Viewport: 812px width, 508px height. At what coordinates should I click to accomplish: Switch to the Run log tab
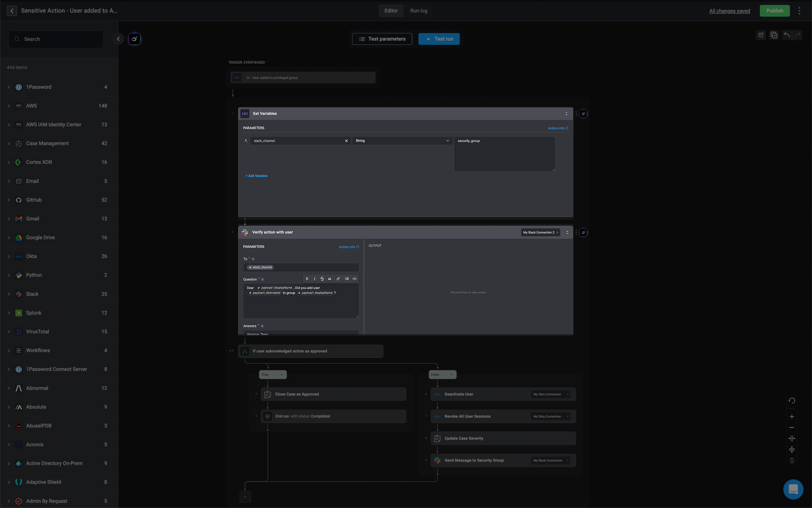pyautogui.click(x=419, y=11)
